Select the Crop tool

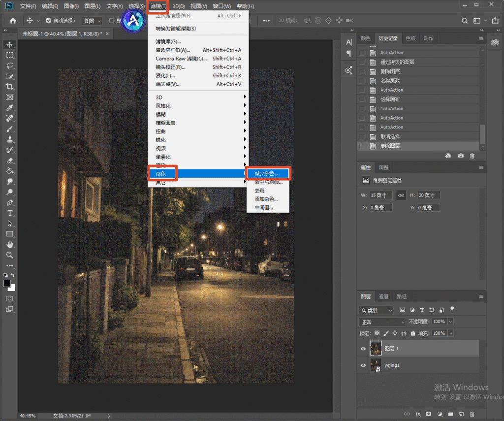tap(10, 87)
